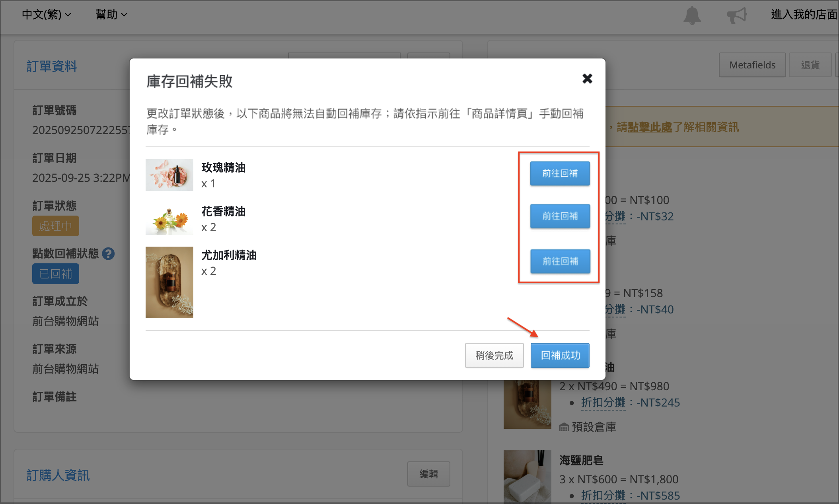This screenshot has width=839, height=504.
Task: Click price text 2 x NT$490 = NT$980
Action: coord(614,386)
